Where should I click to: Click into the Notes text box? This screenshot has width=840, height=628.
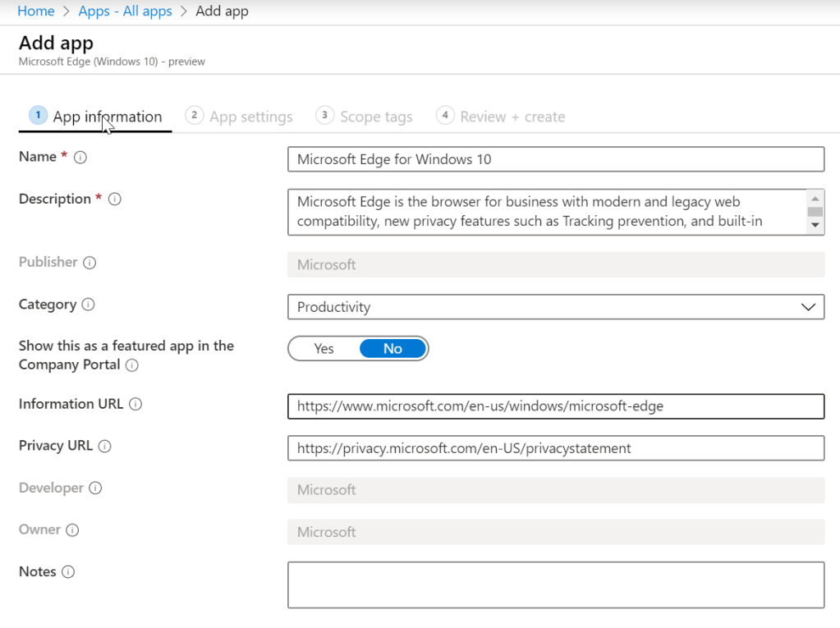(555, 584)
